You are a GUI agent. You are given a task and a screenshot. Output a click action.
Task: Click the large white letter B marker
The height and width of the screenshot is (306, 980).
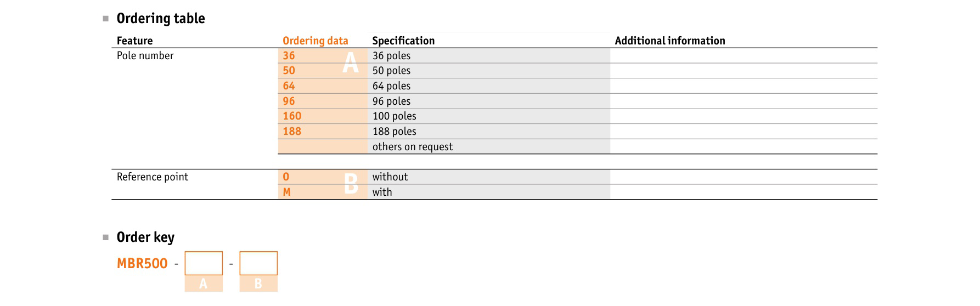pyautogui.click(x=351, y=184)
